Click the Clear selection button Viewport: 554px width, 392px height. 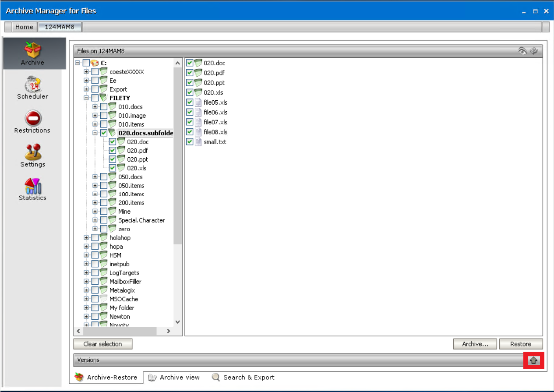pyautogui.click(x=103, y=344)
